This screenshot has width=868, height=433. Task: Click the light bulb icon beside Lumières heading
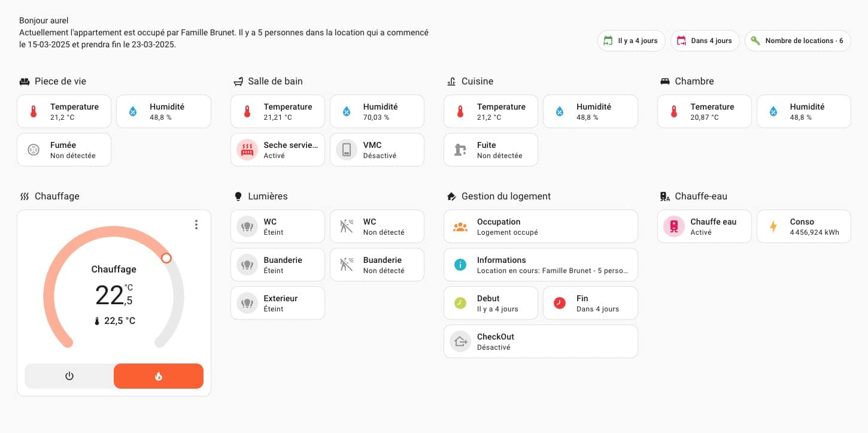(x=238, y=196)
